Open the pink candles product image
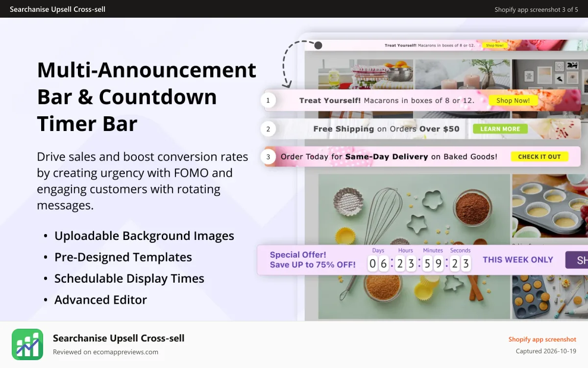 463,74
